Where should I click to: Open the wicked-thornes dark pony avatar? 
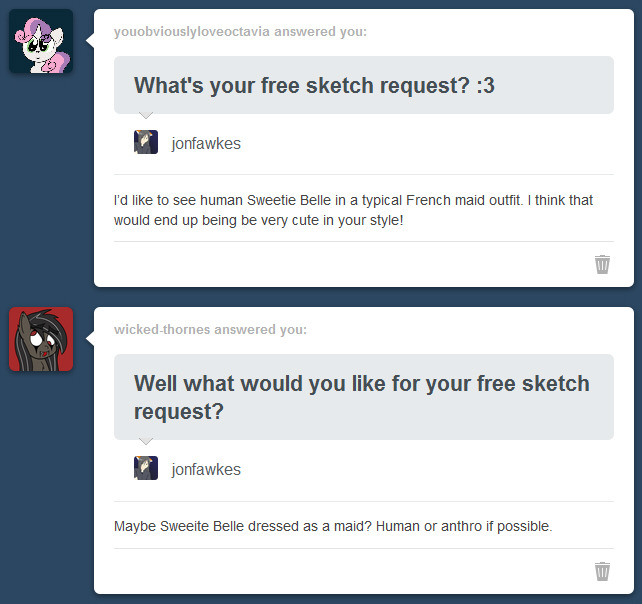(x=41, y=339)
